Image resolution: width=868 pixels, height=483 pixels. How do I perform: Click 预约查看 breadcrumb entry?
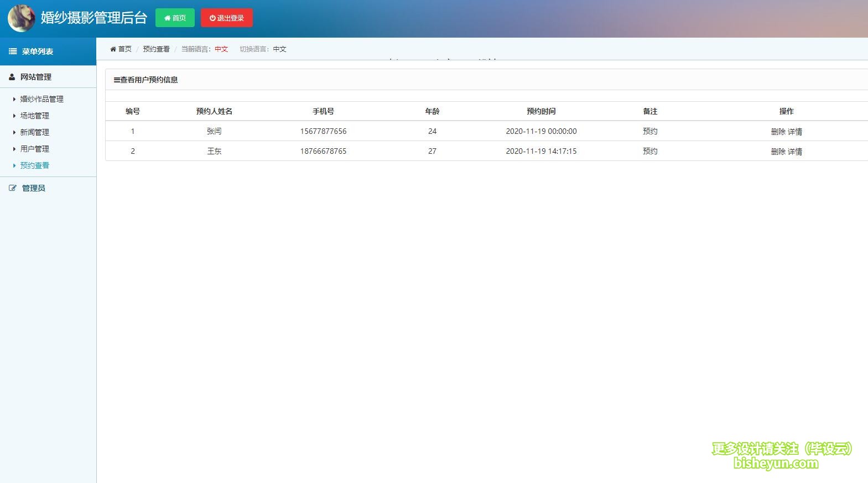coord(157,49)
